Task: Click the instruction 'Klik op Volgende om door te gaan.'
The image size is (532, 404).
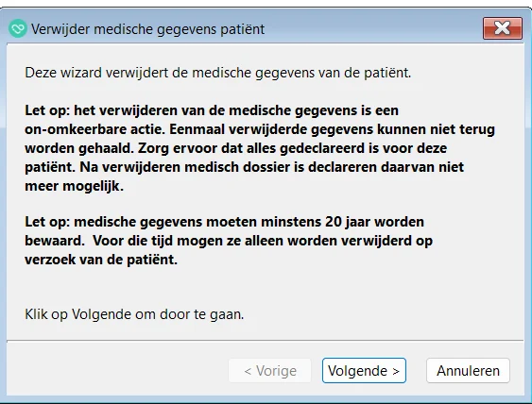Action: (134, 314)
